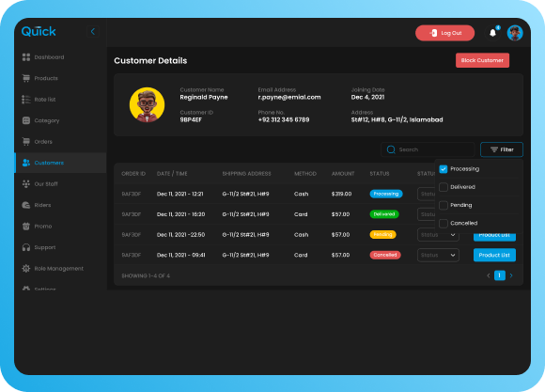The width and height of the screenshot is (545, 392).
Task: Open Status dropdown for the Pending order
Action: coord(438,235)
